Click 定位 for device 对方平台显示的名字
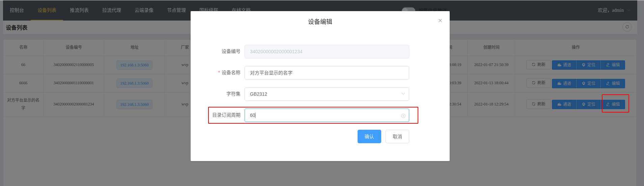The height and width of the screenshot is (186, 644). 588,104
